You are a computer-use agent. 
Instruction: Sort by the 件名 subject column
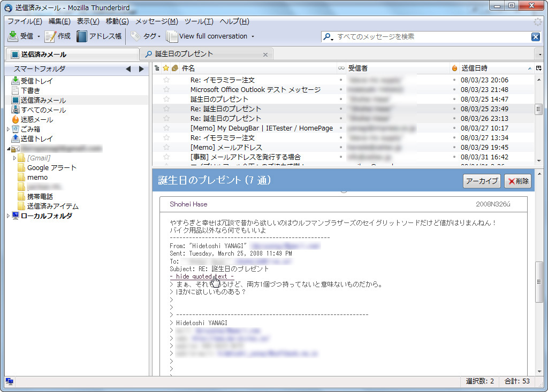(258, 68)
